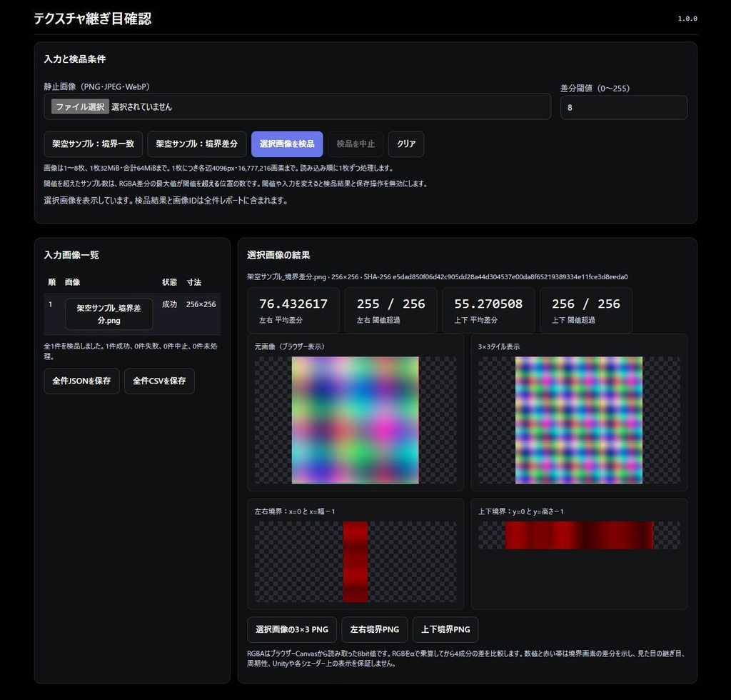Download 選択画像の3×3 PNG

click(292, 629)
